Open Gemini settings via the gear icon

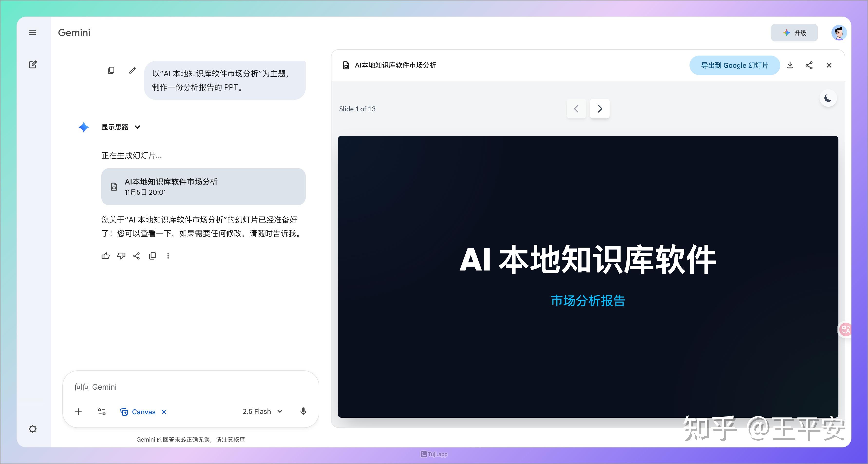(x=33, y=429)
